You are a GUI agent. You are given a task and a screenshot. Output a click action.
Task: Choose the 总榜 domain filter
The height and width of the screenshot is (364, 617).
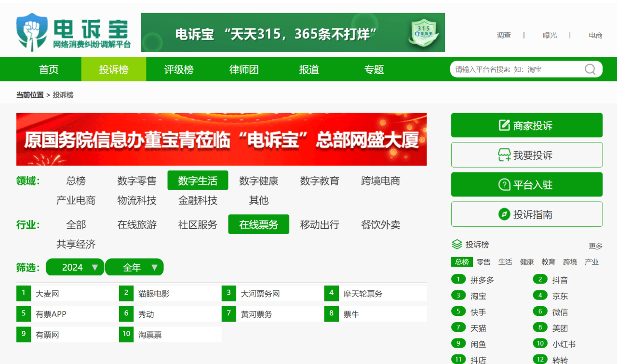[x=76, y=181]
